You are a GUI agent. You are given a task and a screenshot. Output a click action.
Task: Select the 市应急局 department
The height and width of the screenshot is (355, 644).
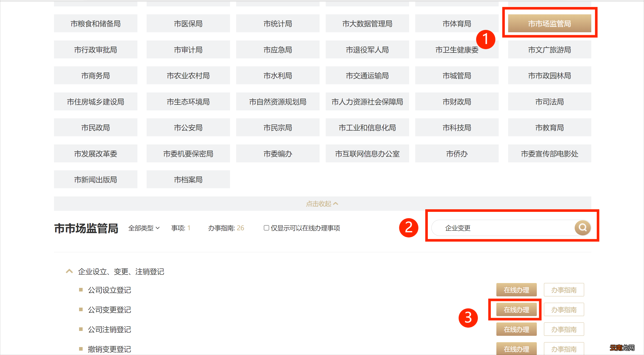pos(278,49)
